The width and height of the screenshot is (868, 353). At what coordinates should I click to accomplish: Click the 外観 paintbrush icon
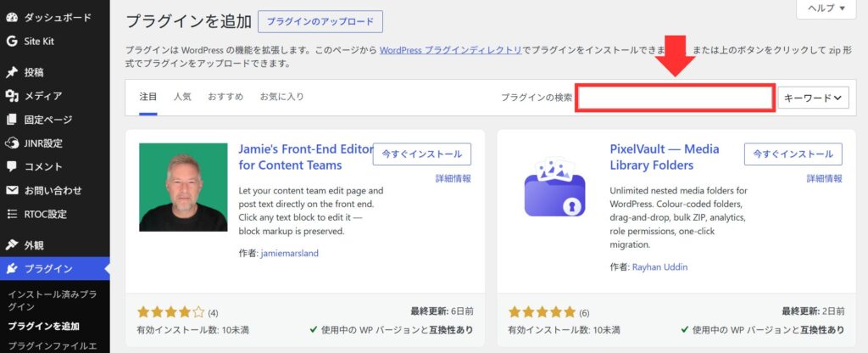coord(12,245)
